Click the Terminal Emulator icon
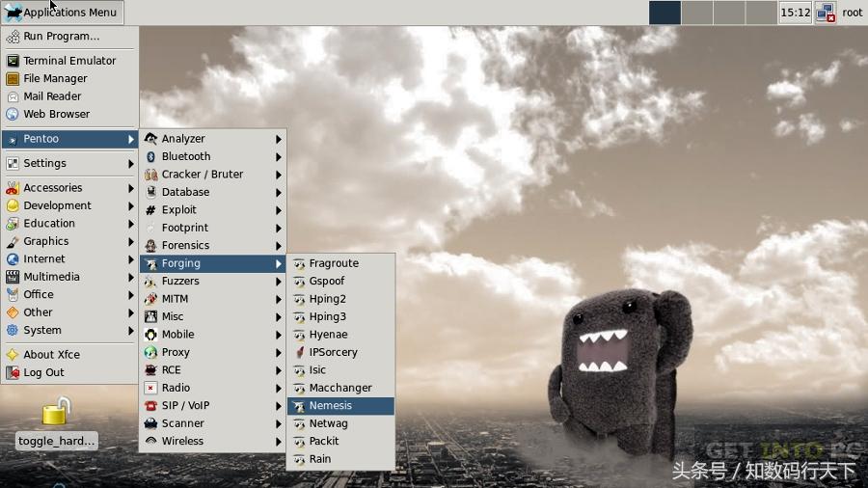This screenshot has height=488, width=868. pos(13,61)
